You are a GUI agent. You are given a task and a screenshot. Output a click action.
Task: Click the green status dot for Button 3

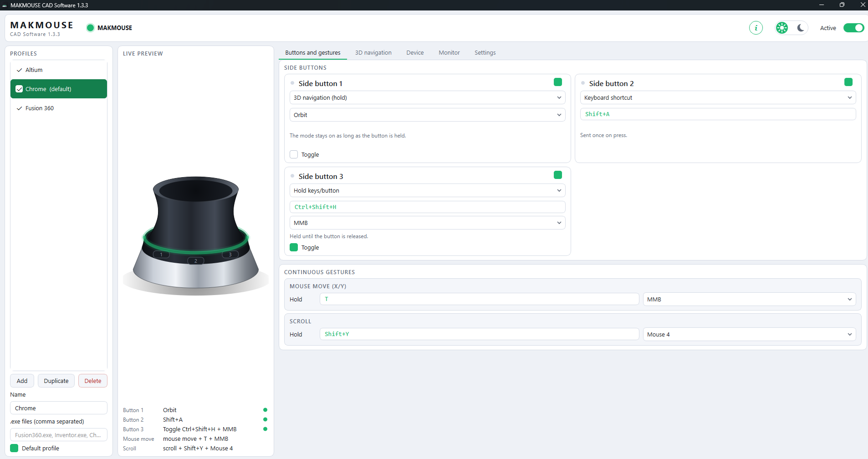click(x=265, y=429)
